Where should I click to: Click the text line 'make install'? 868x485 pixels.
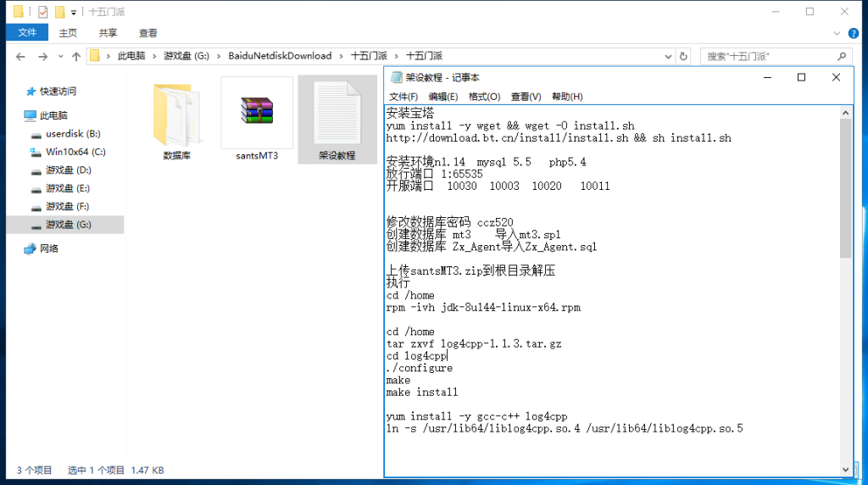[x=422, y=393]
